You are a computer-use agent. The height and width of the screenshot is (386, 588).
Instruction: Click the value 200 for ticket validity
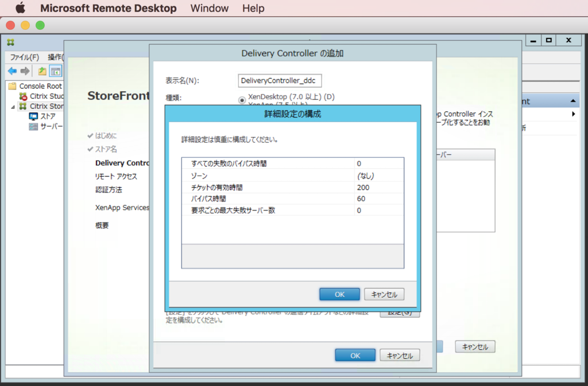(x=363, y=187)
